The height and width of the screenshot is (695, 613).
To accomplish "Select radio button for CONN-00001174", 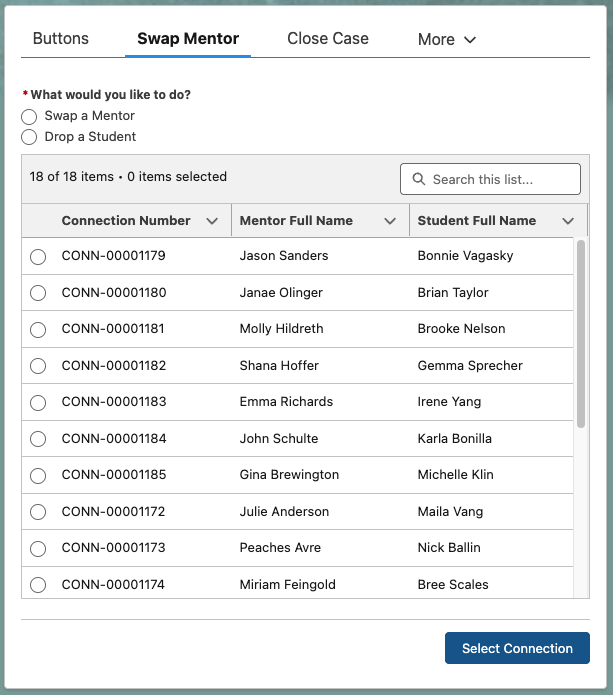I will click(x=38, y=585).
